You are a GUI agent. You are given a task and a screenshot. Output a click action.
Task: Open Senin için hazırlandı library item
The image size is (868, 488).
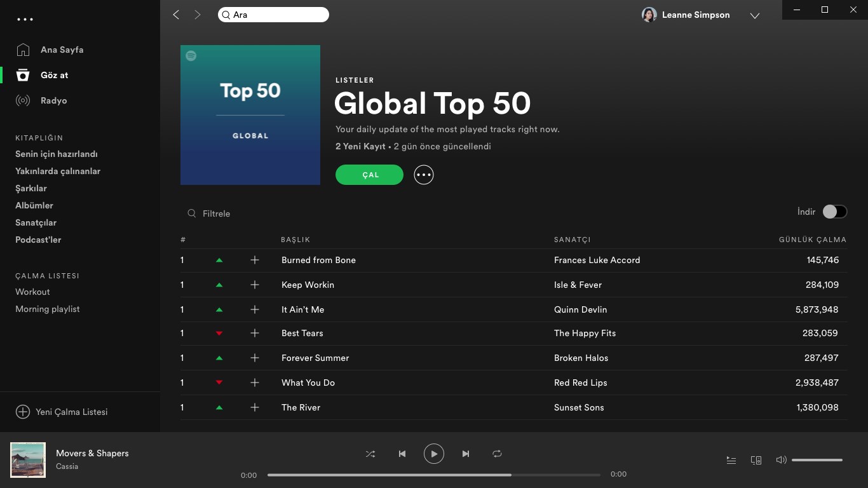point(57,154)
